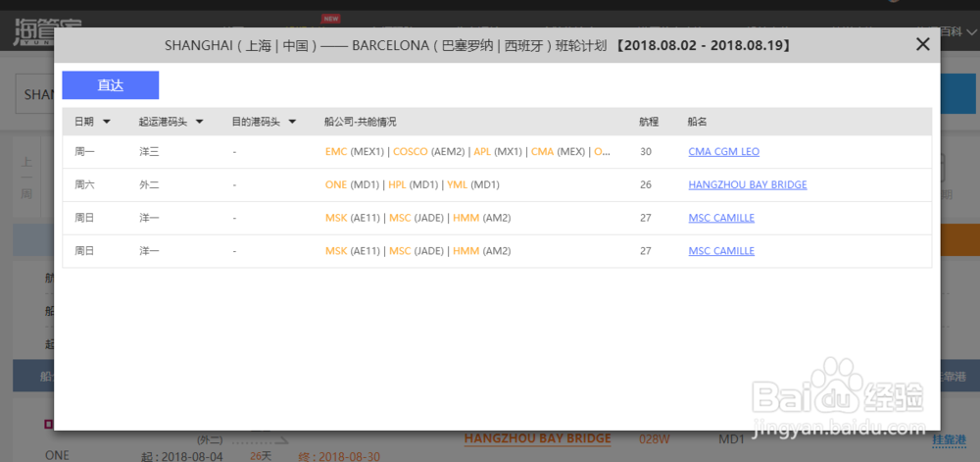The height and width of the screenshot is (462, 980).
Task: Sort by 日期 dropdown arrow
Action: click(107, 122)
